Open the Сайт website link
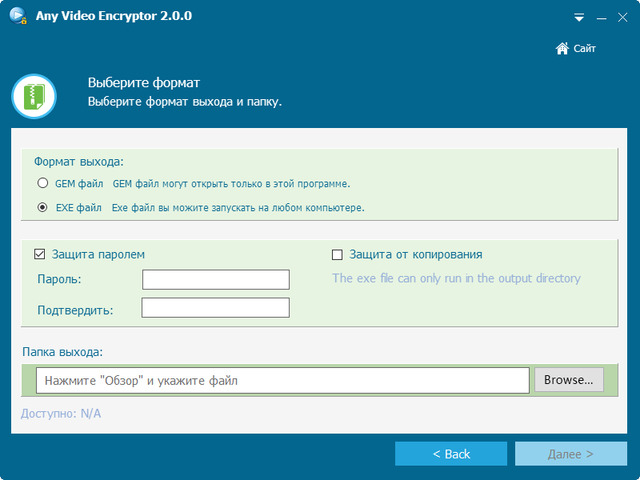This screenshot has height=480, width=640. [x=584, y=49]
